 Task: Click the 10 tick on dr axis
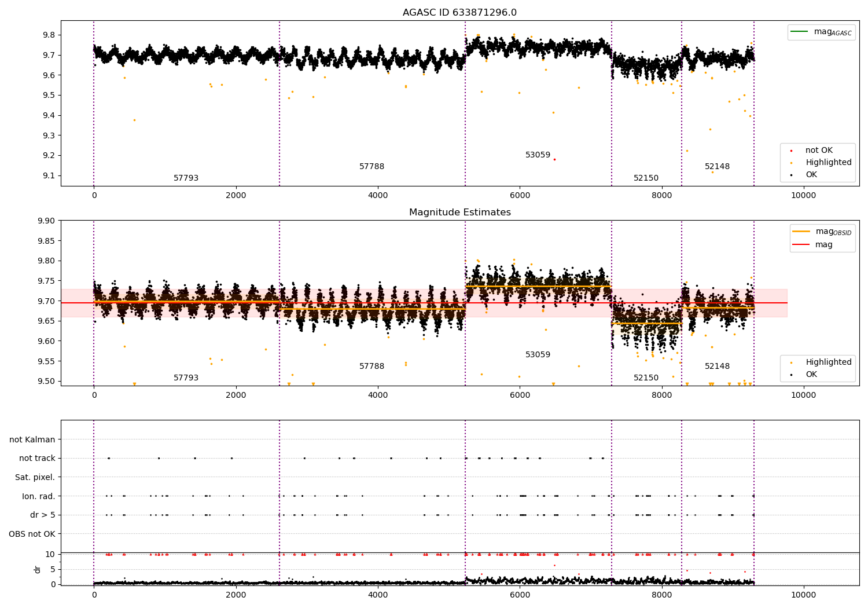click(50, 555)
